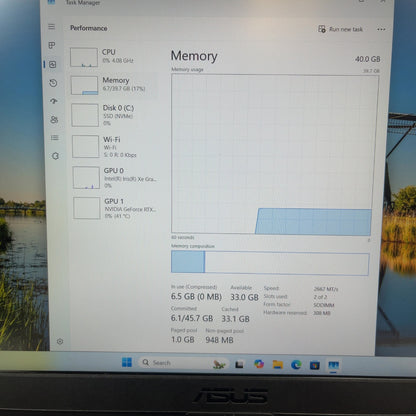The image size is (416, 416).
Task: Select the CPU performance entry
Action: [x=113, y=57]
